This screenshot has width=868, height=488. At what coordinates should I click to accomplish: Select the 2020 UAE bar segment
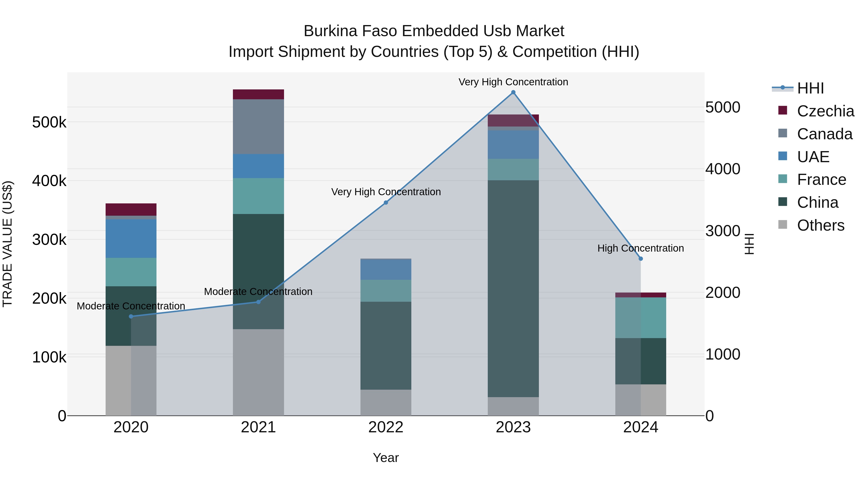coord(131,239)
